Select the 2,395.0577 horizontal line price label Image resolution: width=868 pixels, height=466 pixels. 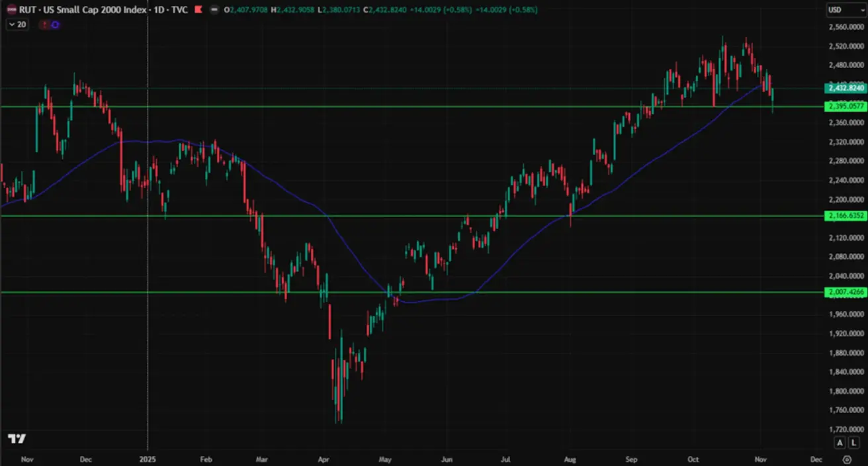846,107
